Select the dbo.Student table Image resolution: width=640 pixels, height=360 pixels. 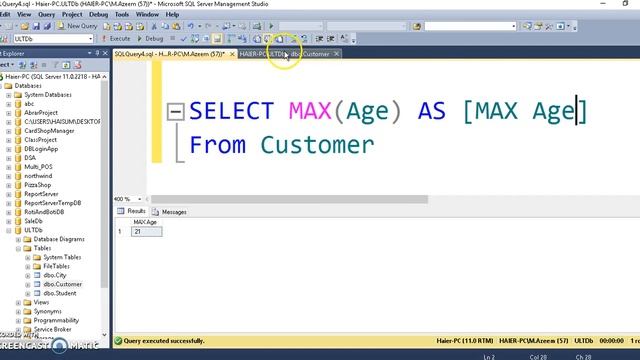tap(60, 293)
